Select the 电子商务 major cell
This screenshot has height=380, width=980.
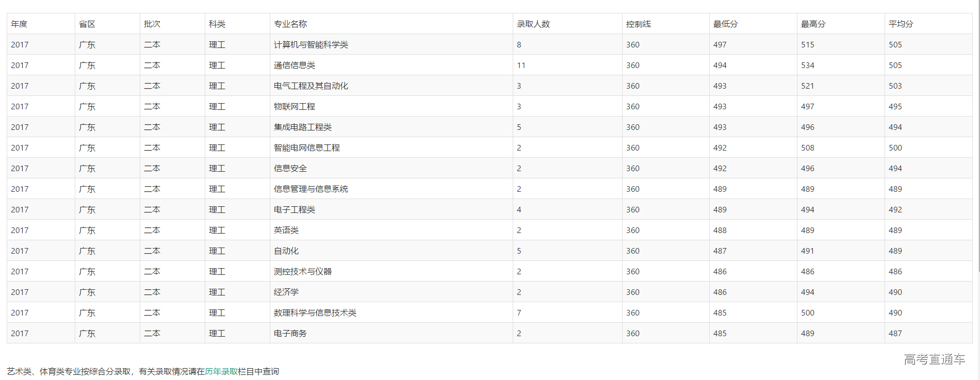[290, 334]
